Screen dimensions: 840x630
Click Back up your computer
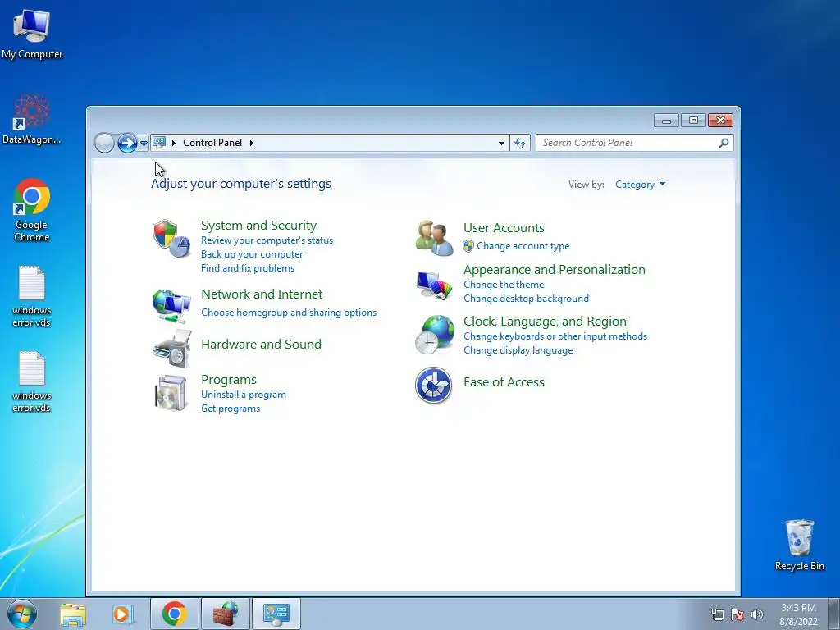252,254
